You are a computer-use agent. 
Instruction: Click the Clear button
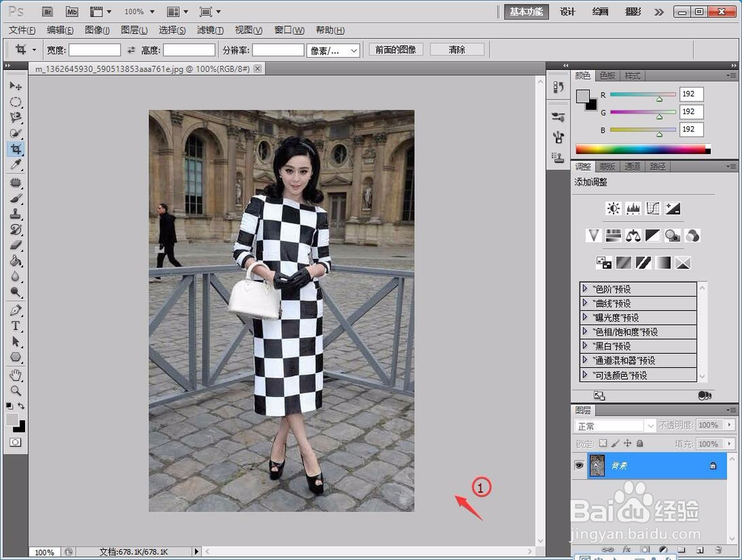[x=456, y=50]
